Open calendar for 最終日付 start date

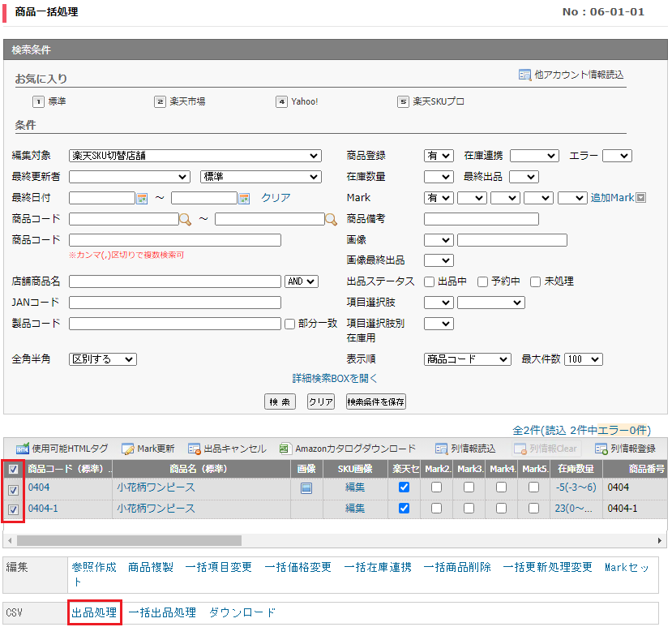[x=142, y=199]
